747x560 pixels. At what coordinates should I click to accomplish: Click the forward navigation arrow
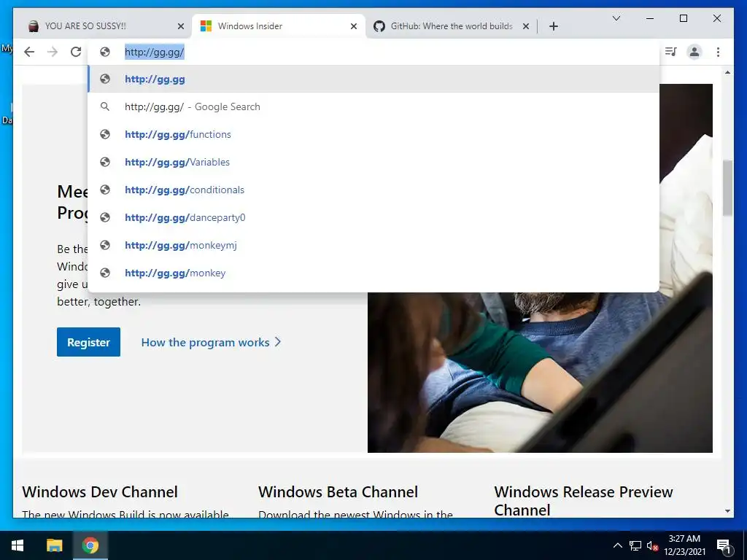[53, 52]
